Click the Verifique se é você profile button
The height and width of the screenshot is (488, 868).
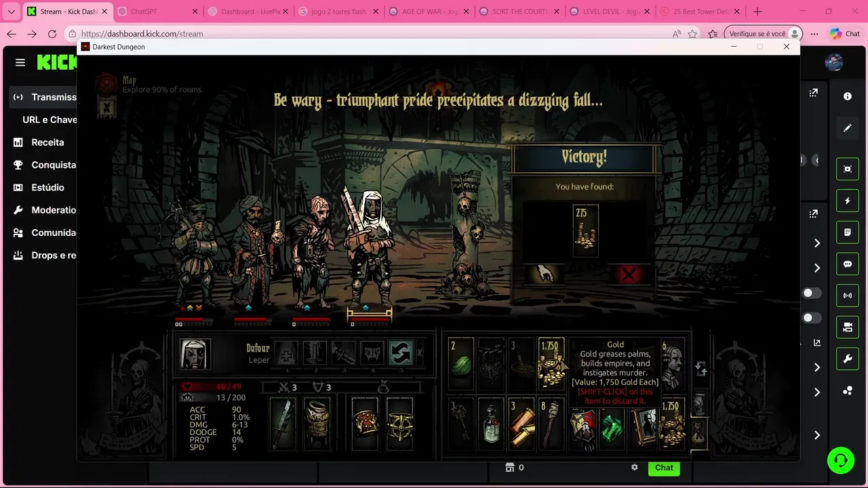click(x=764, y=34)
